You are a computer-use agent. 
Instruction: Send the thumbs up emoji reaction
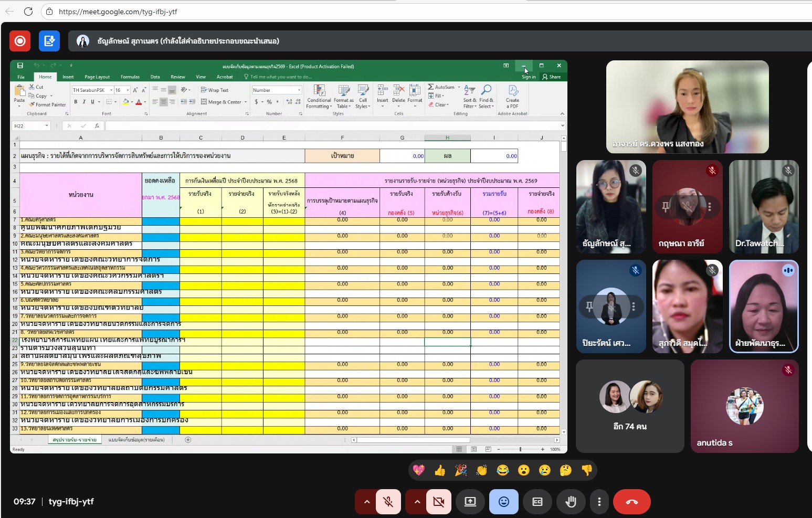click(x=440, y=470)
